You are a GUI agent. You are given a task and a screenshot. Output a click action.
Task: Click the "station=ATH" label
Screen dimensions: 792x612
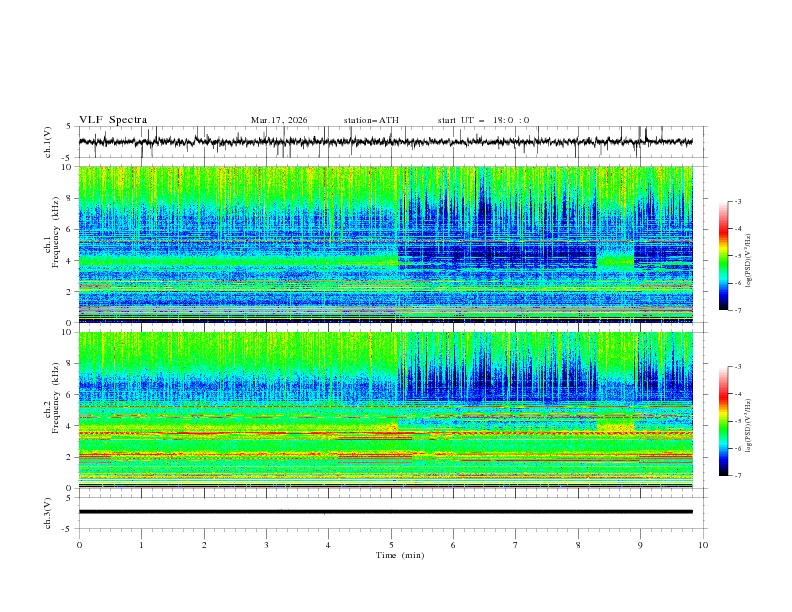tap(371, 120)
